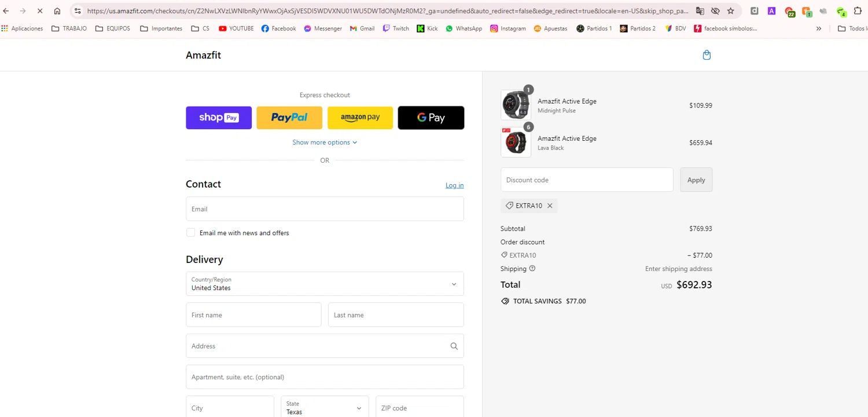Check Email me with news and offers

pos(190,233)
